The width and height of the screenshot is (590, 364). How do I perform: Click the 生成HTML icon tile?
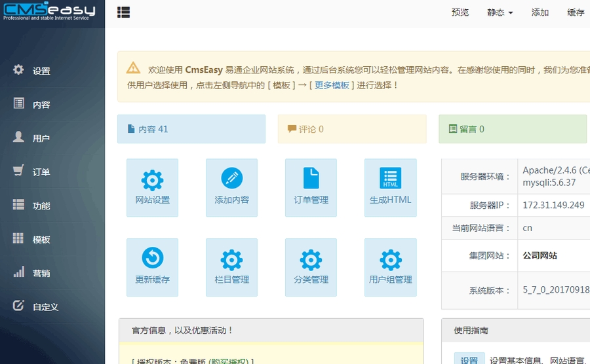point(390,187)
